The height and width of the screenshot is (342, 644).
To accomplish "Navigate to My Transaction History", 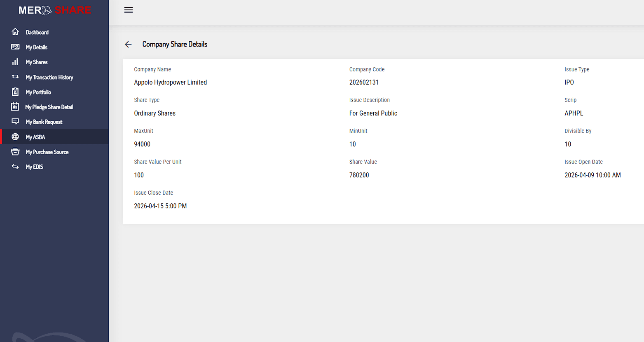I will tap(49, 77).
